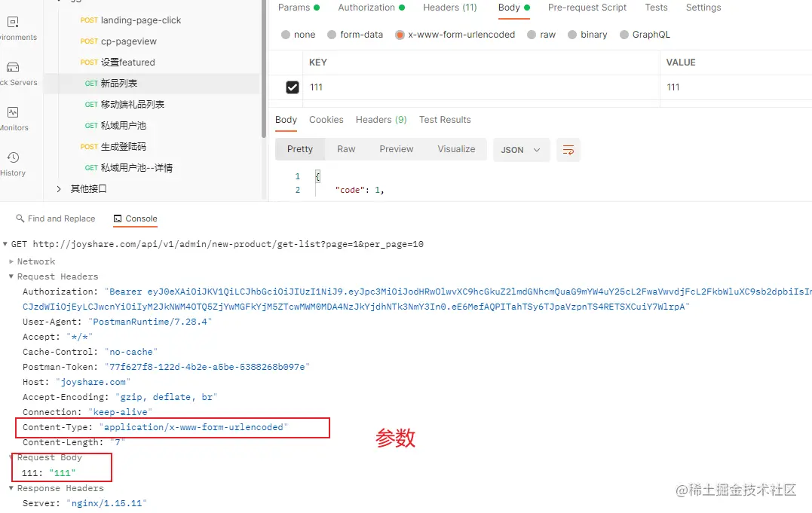Image resolution: width=812 pixels, height=513 pixels.
Task: Click the Find and Replace search icon
Action: (x=20, y=218)
